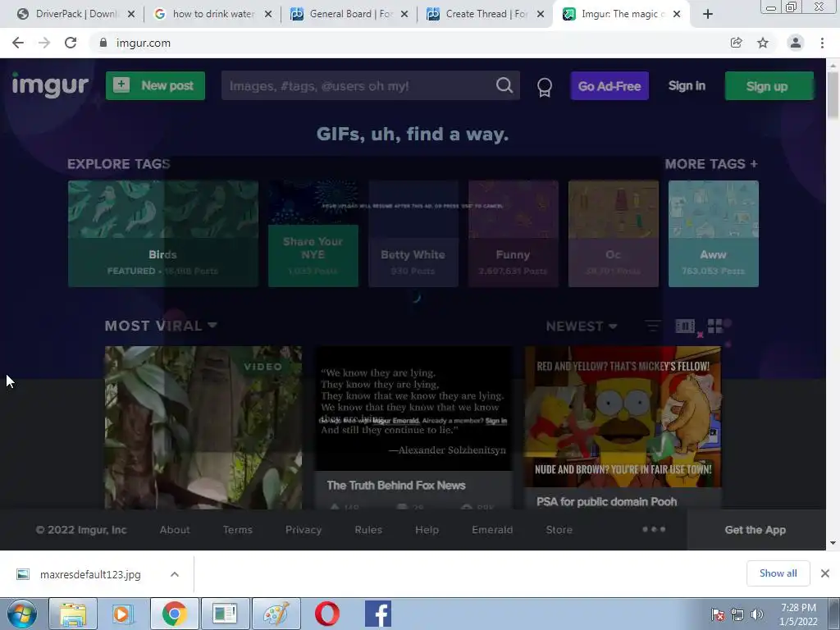Click Show all downloads
This screenshot has width=840, height=630.
coord(778,573)
